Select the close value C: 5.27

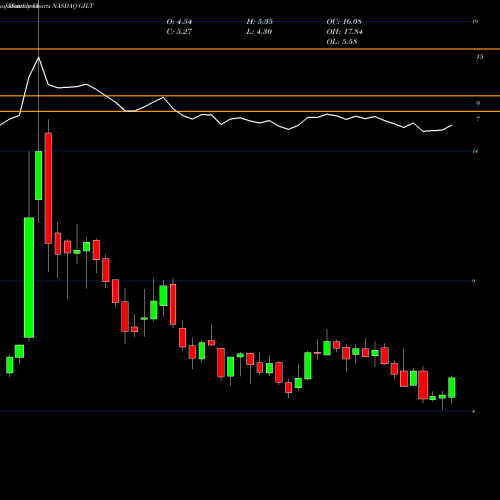click(179, 32)
